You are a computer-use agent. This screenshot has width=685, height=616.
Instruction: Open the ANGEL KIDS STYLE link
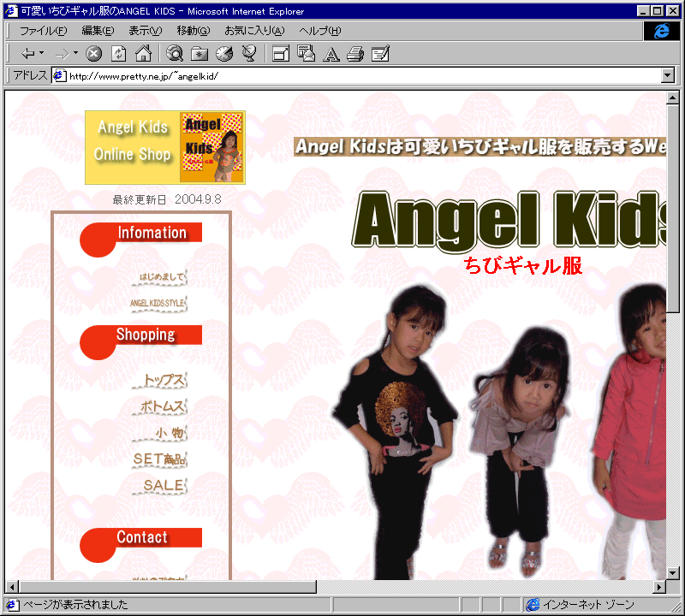click(x=158, y=304)
